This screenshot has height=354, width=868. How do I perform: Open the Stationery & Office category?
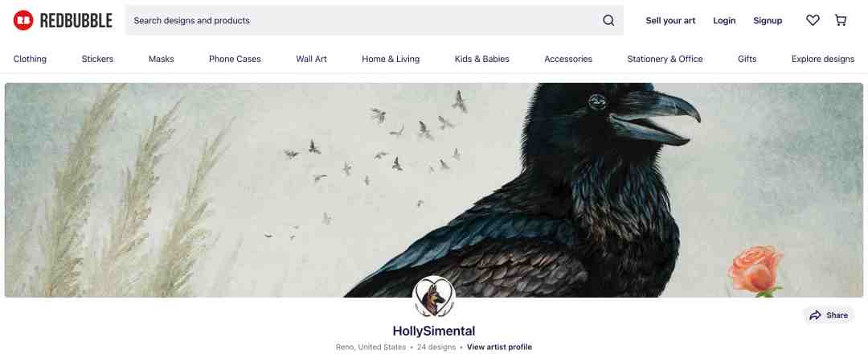click(x=665, y=59)
